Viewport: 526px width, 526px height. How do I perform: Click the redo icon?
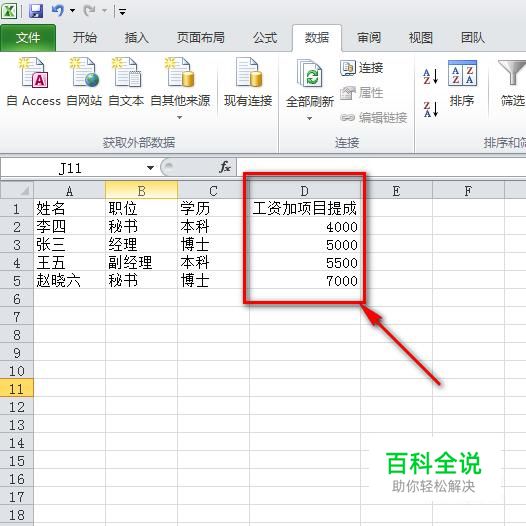click(90, 11)
